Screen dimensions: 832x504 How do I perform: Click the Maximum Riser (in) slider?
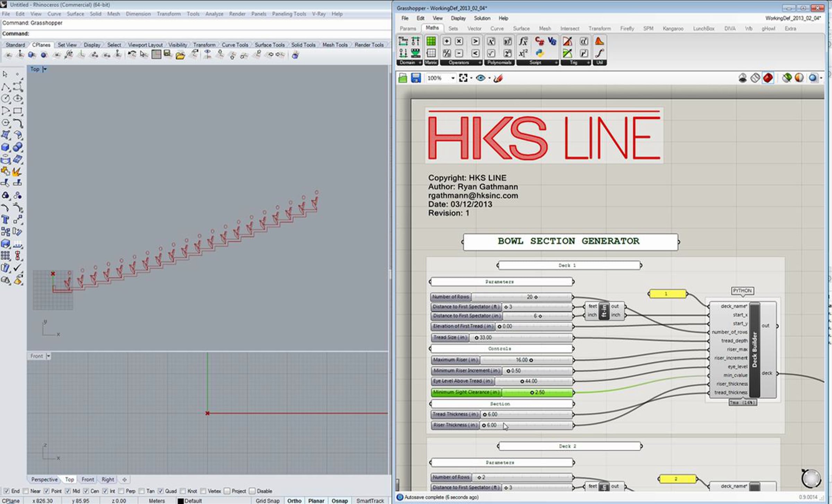pos(501,360)
